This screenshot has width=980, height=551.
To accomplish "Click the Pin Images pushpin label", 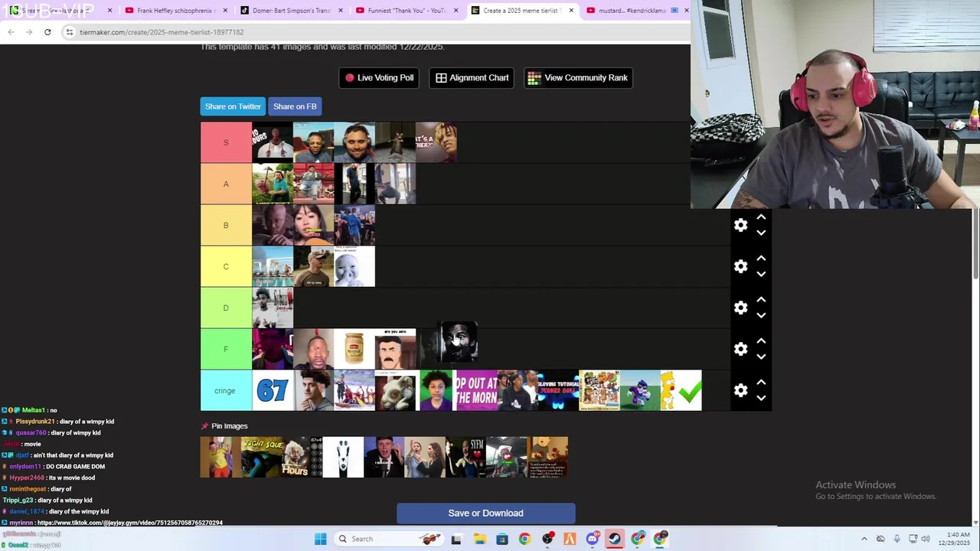I will click(224, 426).
